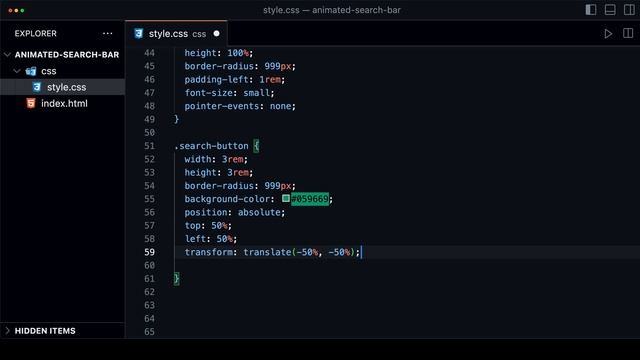
Task: Click the #059669 hex value
Action: pos(310,199)
